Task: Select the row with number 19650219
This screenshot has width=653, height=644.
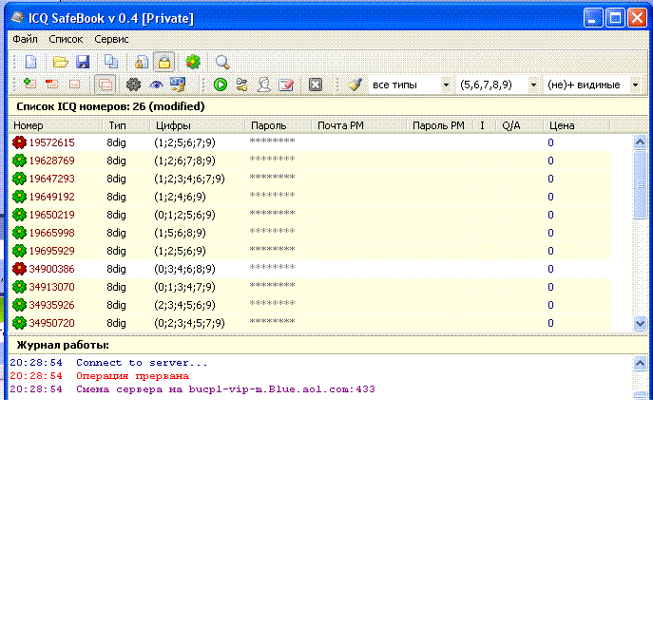Action: tap(310, 215)
